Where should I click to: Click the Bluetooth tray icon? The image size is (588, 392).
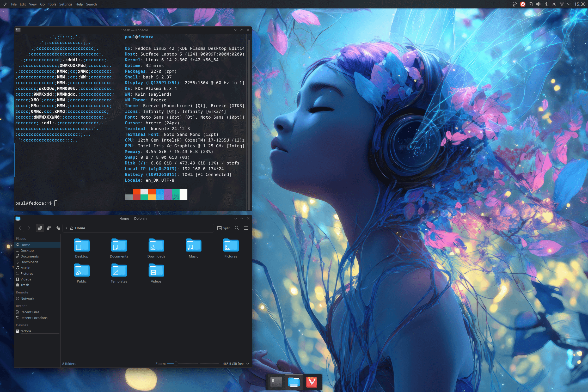pos(546,4)
